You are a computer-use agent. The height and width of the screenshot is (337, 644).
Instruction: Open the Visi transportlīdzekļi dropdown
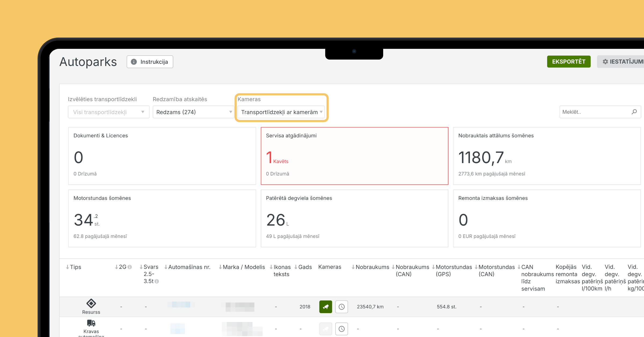[108, 112]
